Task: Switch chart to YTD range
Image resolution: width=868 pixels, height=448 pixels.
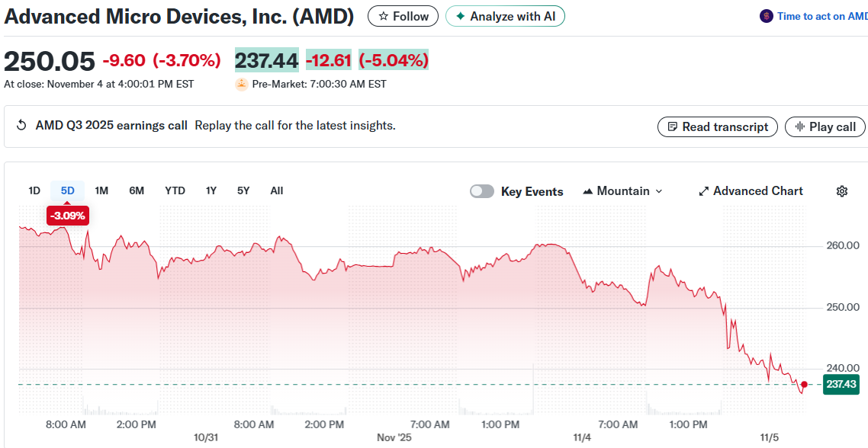Action: [x=175, y=190]
